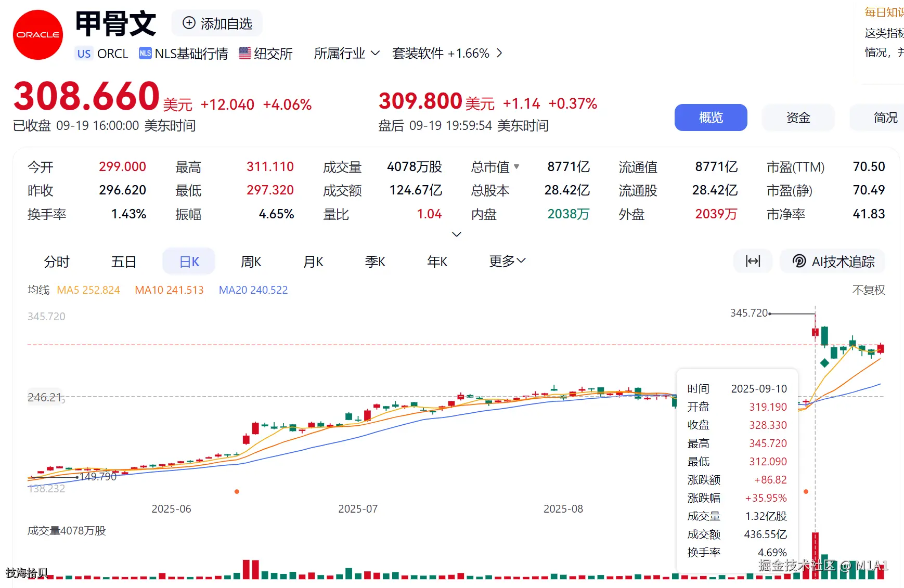Open the 更多 chart period dropdown
This screenshot has height=588, width=904.
[x=507, y=261]
